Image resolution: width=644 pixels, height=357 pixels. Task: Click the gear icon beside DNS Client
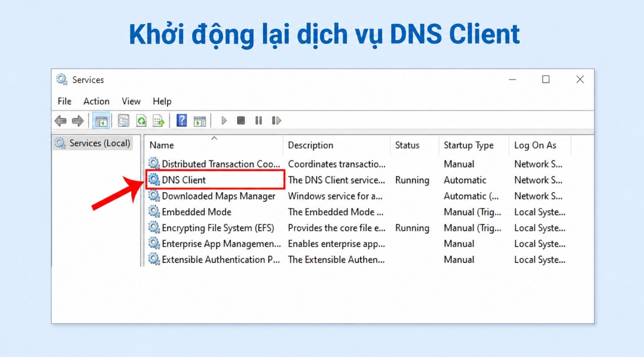154,179
